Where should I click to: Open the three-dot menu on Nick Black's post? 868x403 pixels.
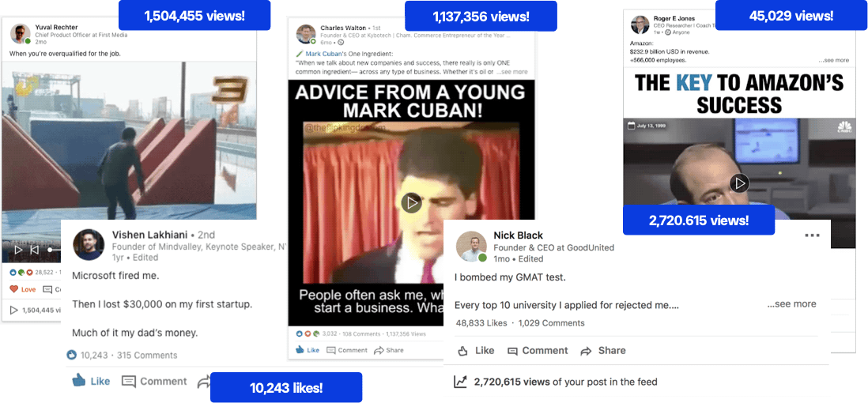point(812,235)
